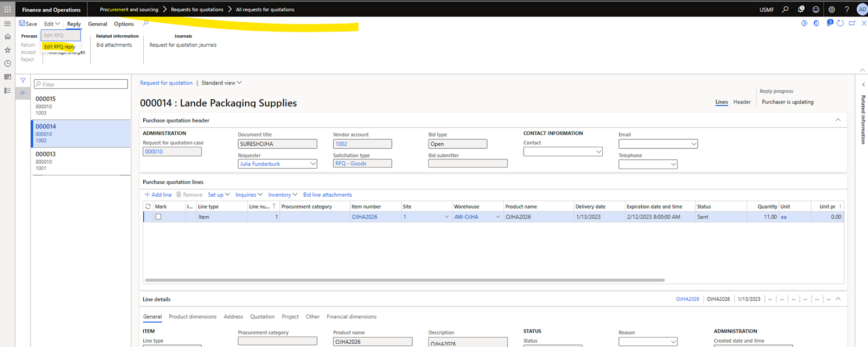Select the 000015 record in list
Screen dimensions: 868x347
(81, 105)
